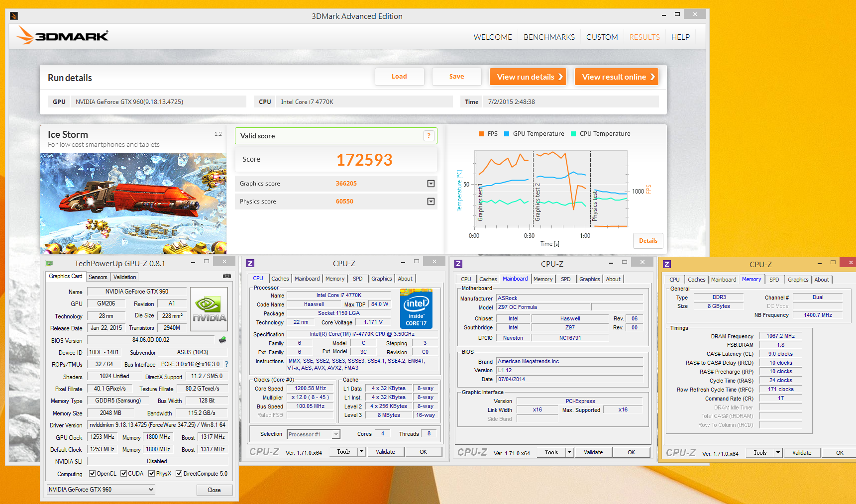The image size is (856, 504).
Task: Open SPD tab in the Mainboard CPU-Z window
Action: pyautogui.click(x=566, y=279)
